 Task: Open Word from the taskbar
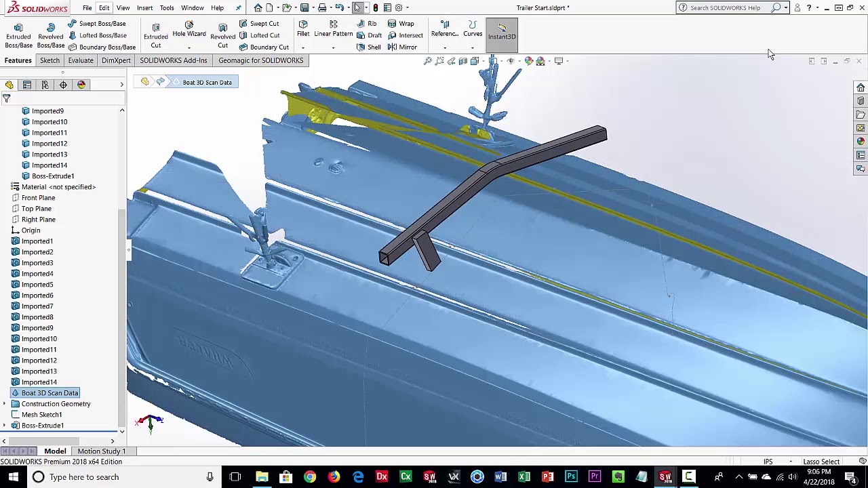pyautogui.click(x=500, y=477)
